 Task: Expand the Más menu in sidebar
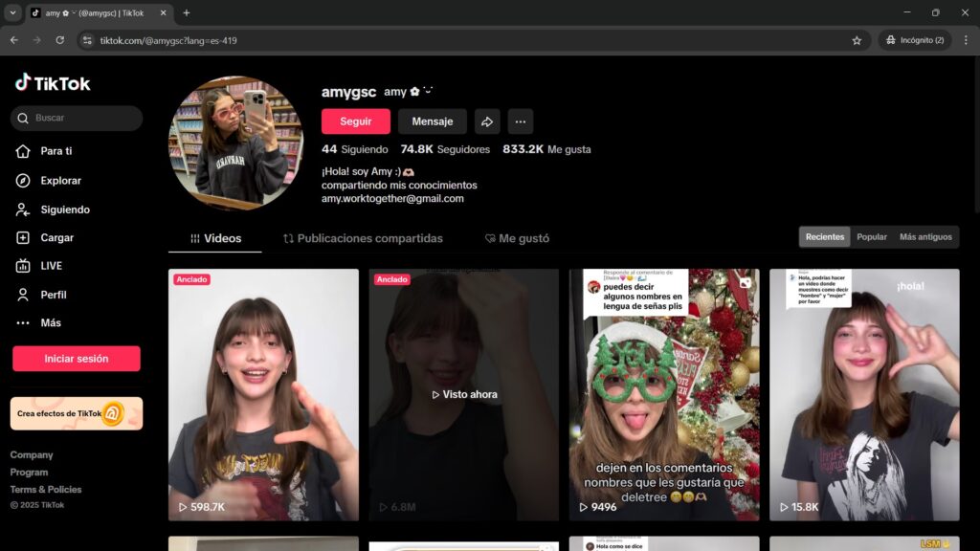pyautogui.click(x=38, y=323)
